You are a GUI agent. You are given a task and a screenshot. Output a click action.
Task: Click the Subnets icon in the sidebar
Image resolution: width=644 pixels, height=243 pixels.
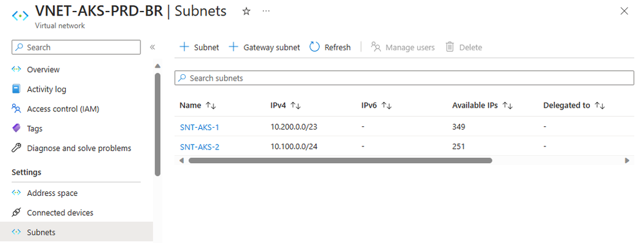coord(16,232)
